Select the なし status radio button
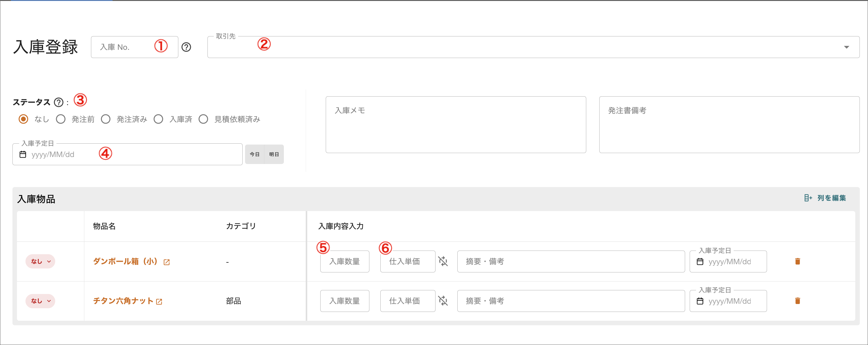This screenshot has width=868, height=345. point(23,119)
